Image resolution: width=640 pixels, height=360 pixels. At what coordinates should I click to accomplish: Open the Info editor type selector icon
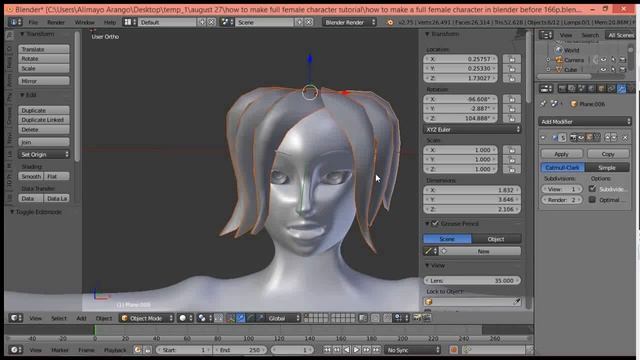point(16,22)
